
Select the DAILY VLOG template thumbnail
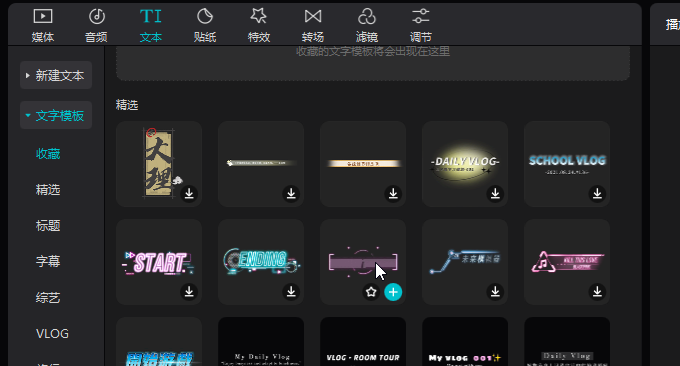click(465, 163)
